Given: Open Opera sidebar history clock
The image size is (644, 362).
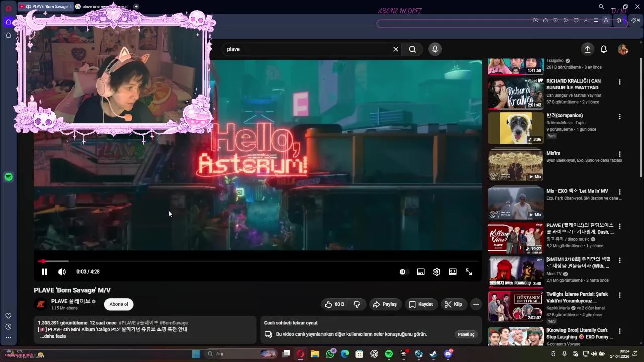Looking at the screenshot, I should 8,327.
